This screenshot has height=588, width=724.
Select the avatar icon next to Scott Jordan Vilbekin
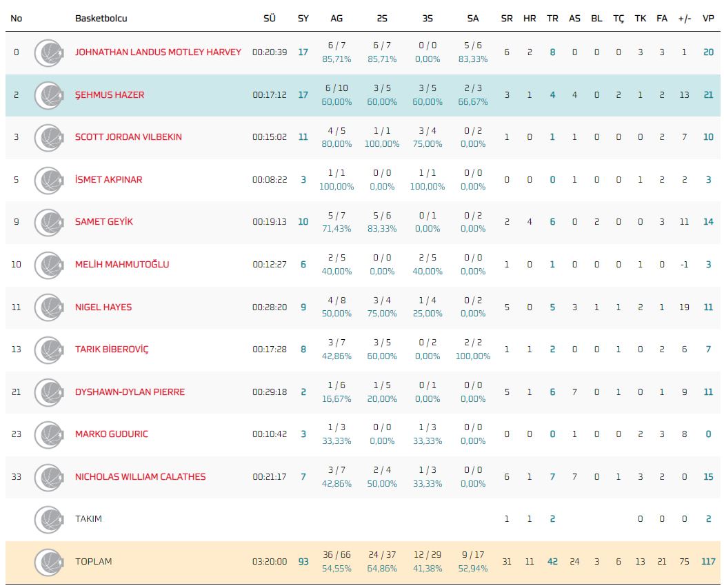(49, 137)
